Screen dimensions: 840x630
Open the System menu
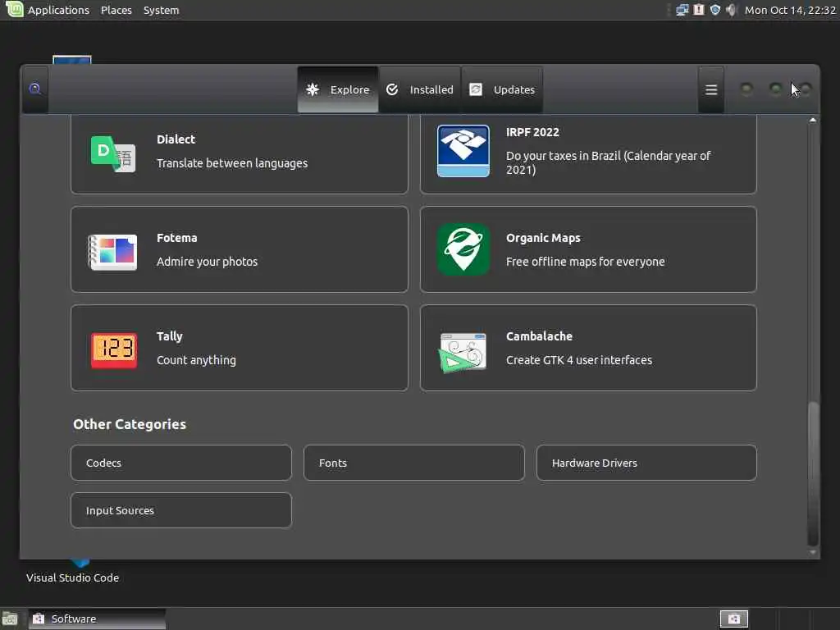pyautogui.click(x=162, y=10)
